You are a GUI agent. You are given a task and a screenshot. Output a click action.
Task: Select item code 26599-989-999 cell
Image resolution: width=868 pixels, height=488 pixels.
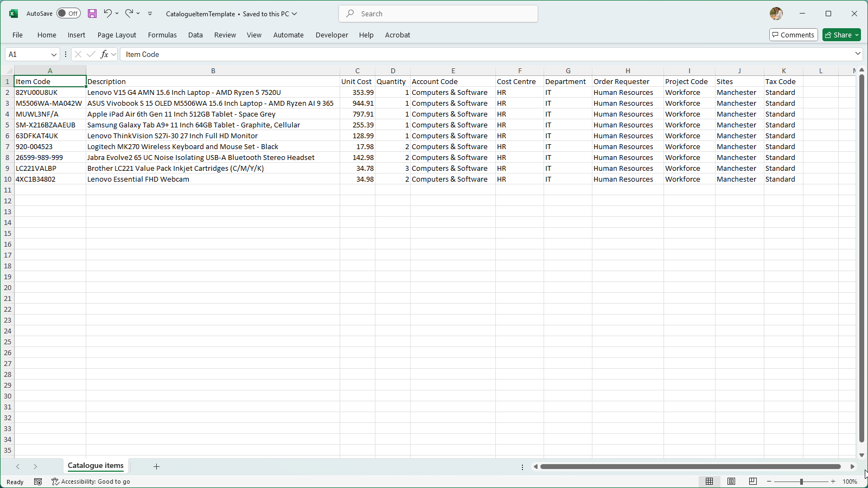(x=50, y=157)
